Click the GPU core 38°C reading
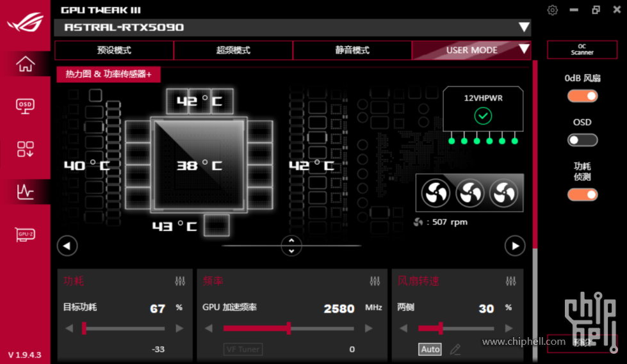 pos(200,166)
